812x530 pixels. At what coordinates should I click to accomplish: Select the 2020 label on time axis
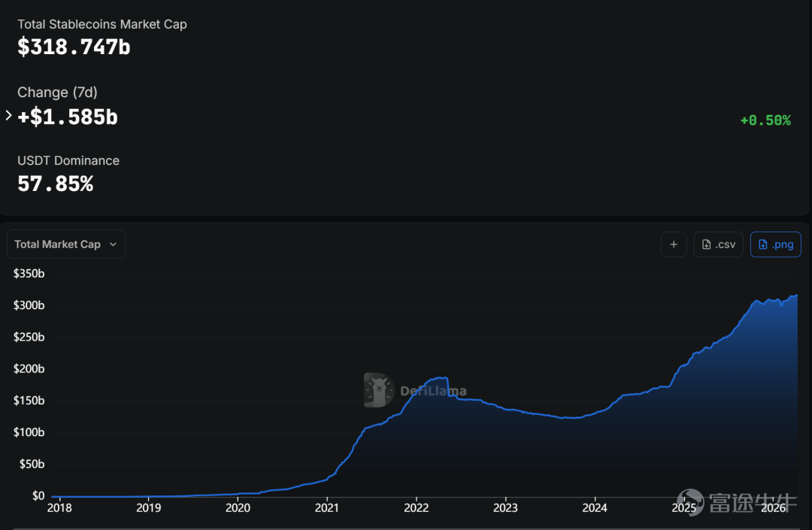238,507
